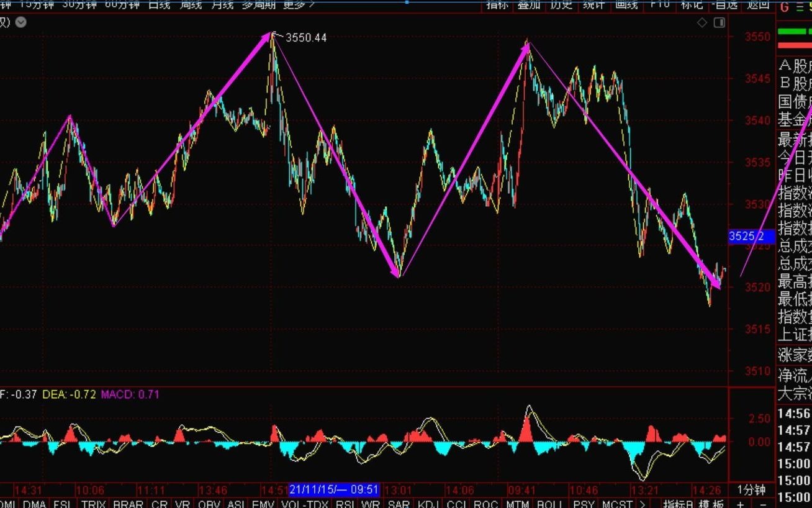
Task: Click the 国债 row in right panel
Action: click(794, 101)
